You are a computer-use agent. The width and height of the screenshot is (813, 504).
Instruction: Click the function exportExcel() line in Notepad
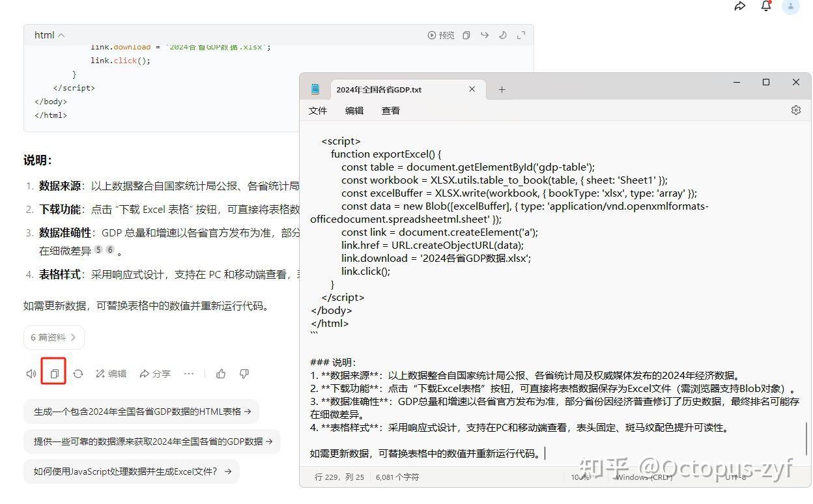point(386,154)
